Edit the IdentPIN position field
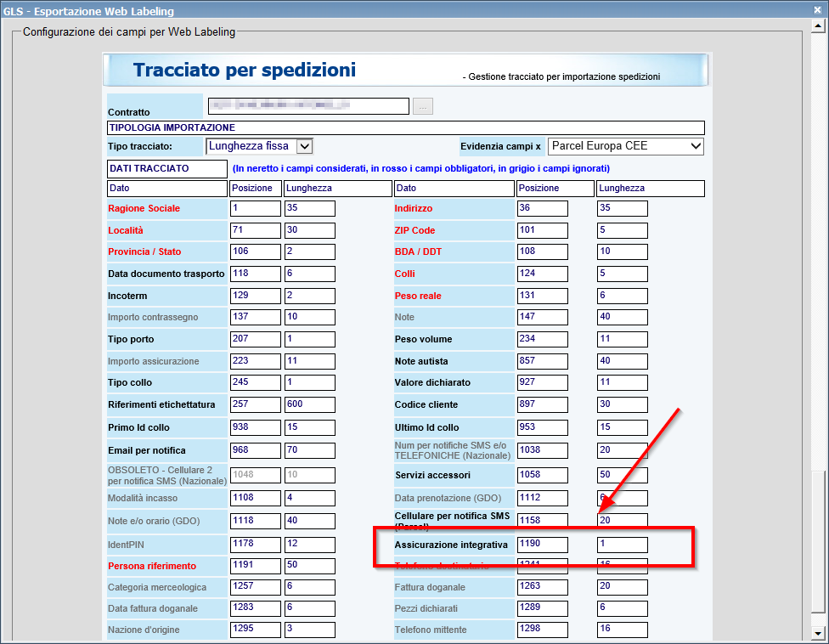 coord(256,545)
